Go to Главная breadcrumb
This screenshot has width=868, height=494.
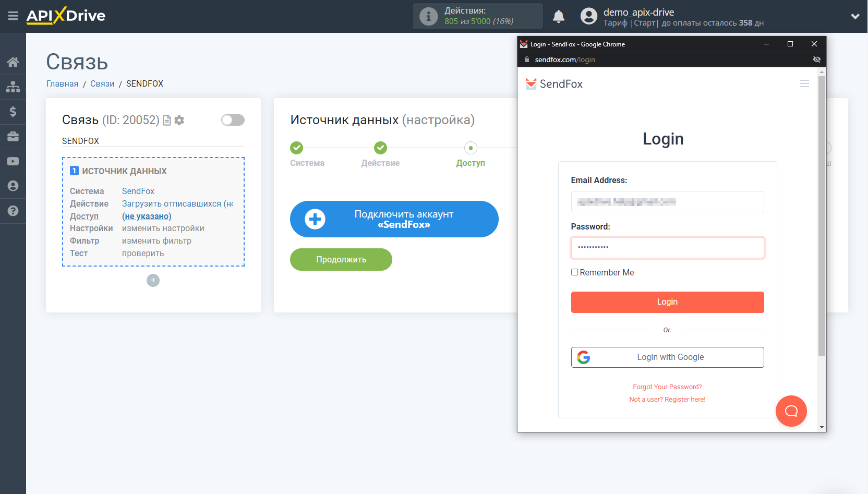[x=62, y=84]
